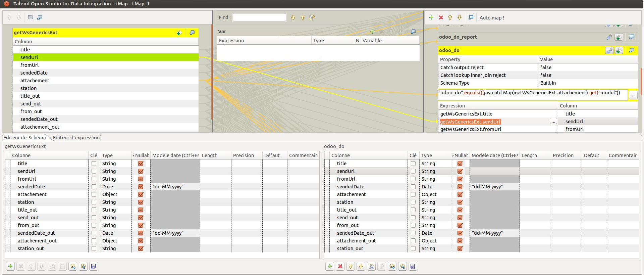Close the Talend tMap window
Image resolution: width=644 pixels, height=275 pixels.
click(x=6, y=4)
